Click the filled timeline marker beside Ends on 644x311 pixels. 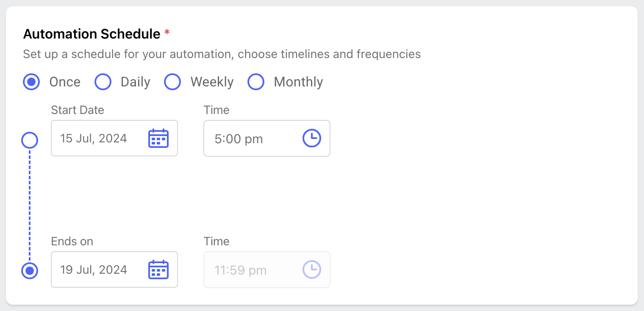pos(30,270)
